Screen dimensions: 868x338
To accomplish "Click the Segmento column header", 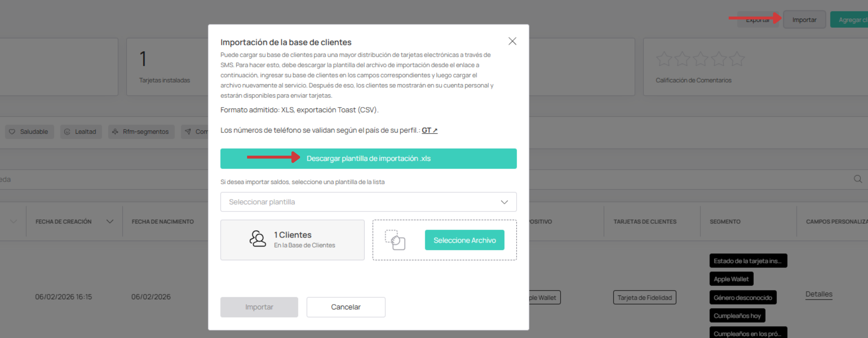I will pos(725,222).
